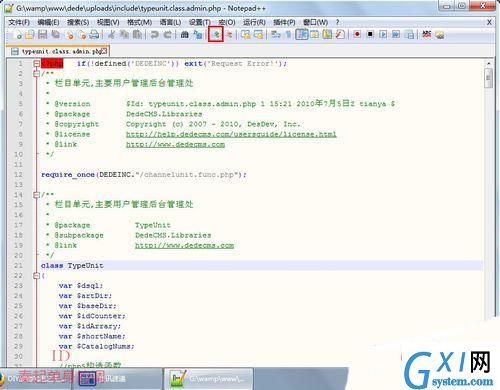
Task: Open the license.html link on line 8
Action: pos(231,134)
